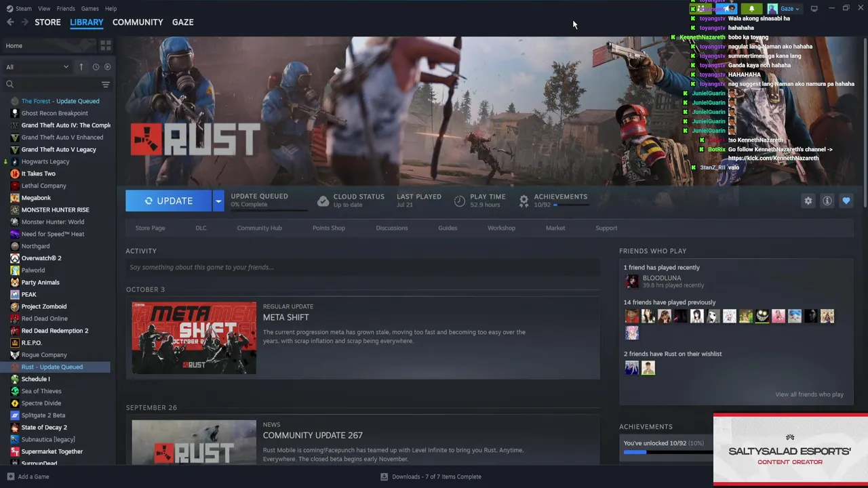Click View all friends who play
Screen dimensions: 868x488
[x=809, y=394]
